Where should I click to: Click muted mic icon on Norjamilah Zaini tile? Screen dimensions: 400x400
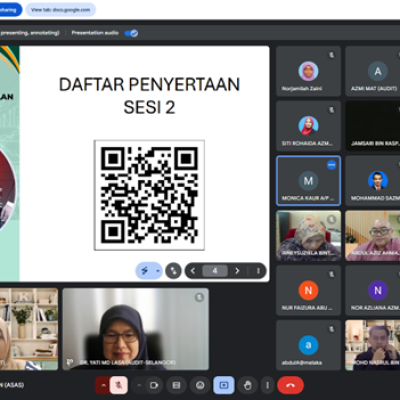332,55
